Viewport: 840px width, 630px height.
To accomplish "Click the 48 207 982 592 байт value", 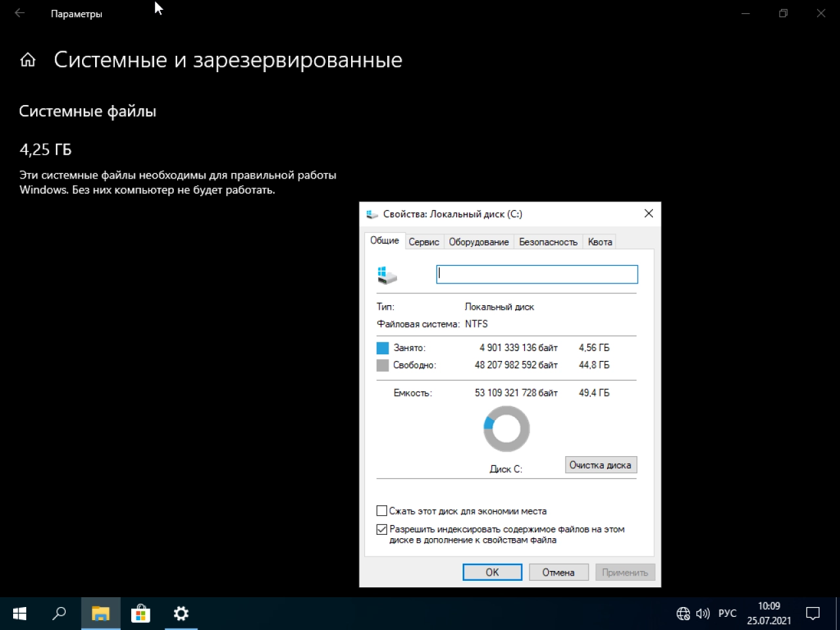I will coord(516,365).
